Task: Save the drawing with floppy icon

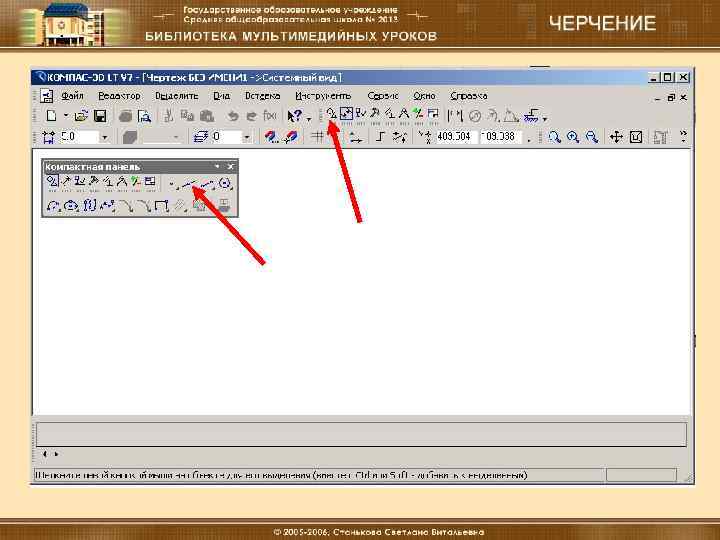Action: tap(100, 116)
